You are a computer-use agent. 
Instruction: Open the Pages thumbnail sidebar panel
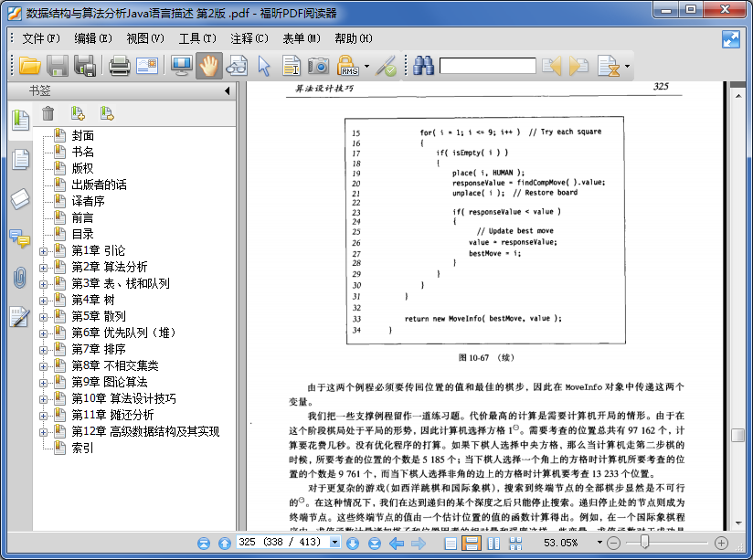click(20, 160)
